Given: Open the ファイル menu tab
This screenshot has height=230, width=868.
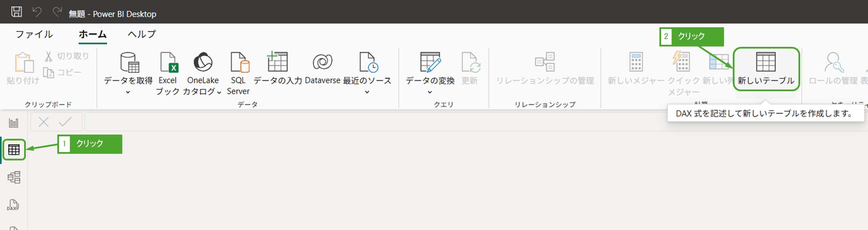Looking at the screenshot, I should (x=34, y=34).
